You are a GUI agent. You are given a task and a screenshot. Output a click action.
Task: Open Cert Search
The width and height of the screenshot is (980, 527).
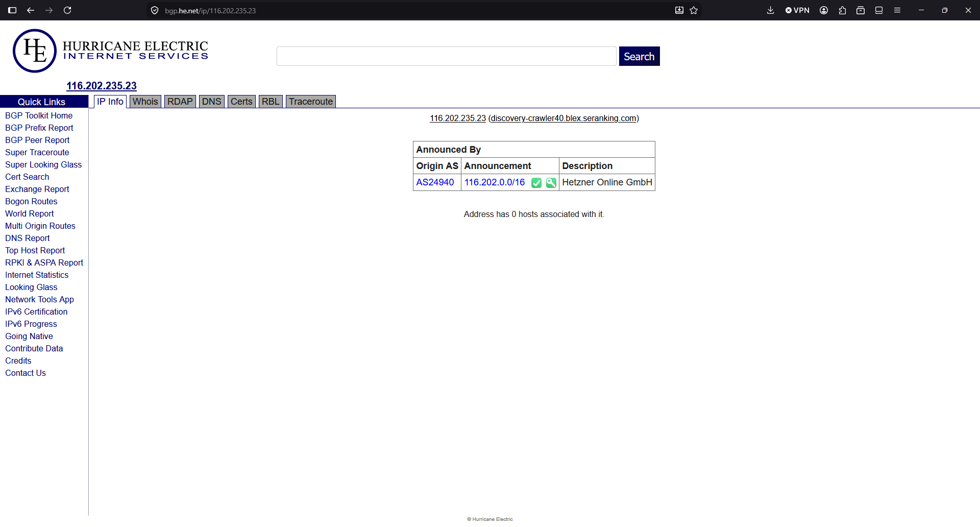27,177
